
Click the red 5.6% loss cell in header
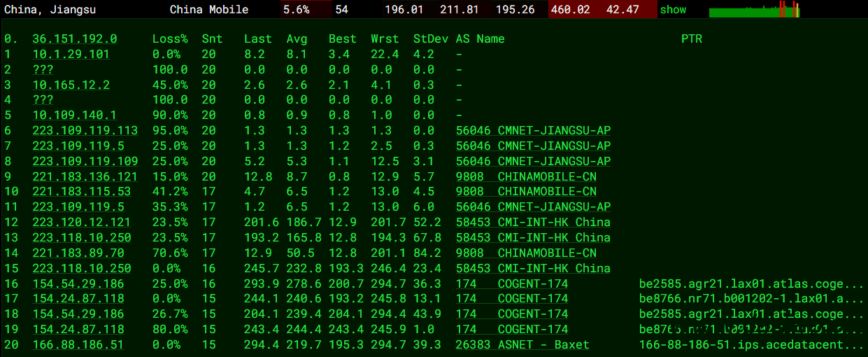point(297,10)
